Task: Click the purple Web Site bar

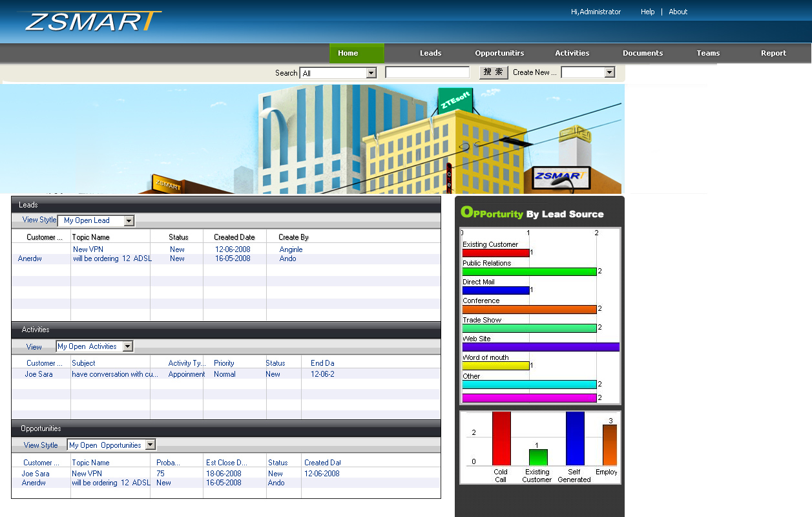Action: [x=540, y=347]
